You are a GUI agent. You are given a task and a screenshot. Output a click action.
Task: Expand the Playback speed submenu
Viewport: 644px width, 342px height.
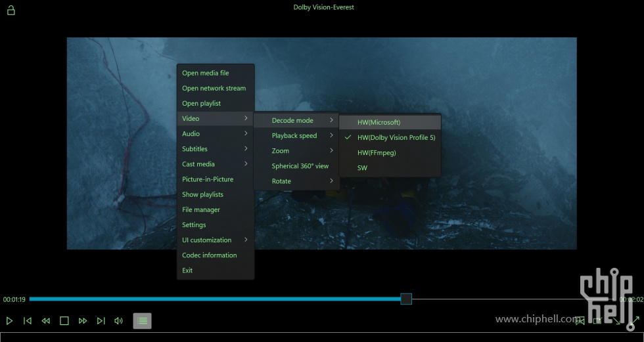(x=296, y=136)
